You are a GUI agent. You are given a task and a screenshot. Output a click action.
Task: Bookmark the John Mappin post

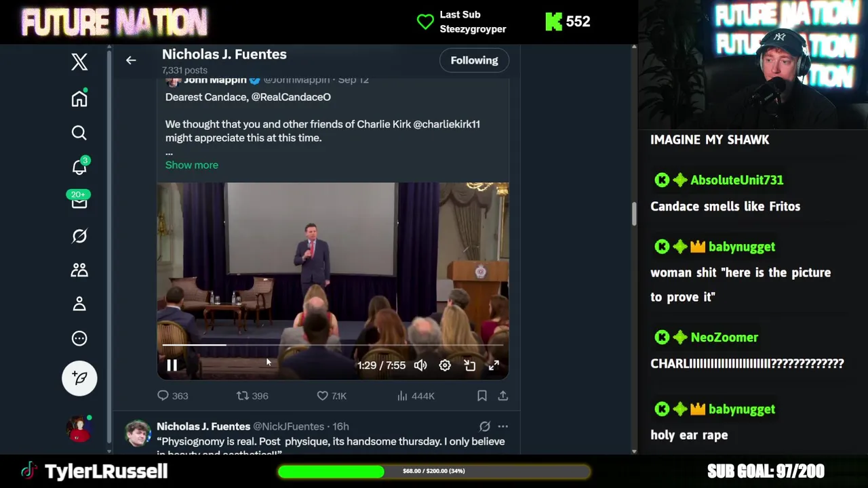[x=481, y=396]
